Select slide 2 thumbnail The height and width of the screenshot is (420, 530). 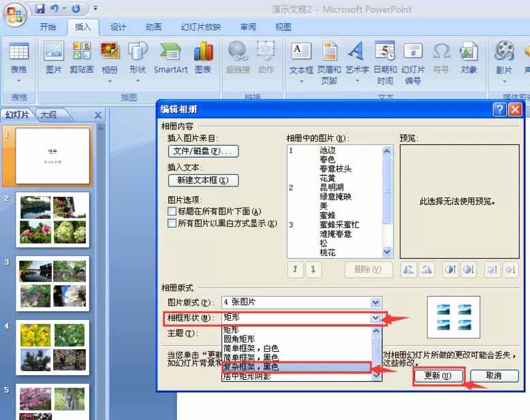point(52,219)
